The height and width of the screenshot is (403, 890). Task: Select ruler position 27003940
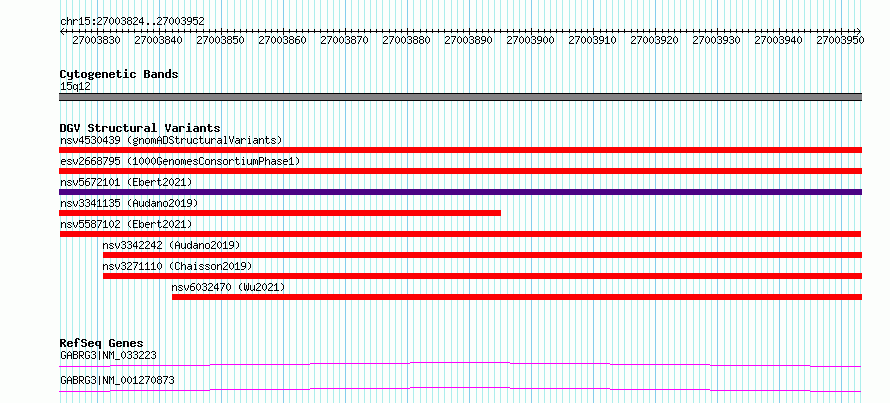778,40
